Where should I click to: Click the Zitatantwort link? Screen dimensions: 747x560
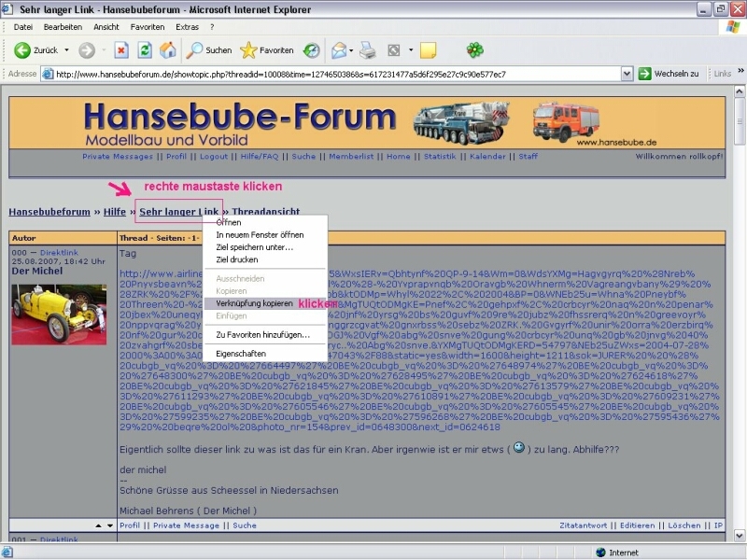[x=583, y=525]
